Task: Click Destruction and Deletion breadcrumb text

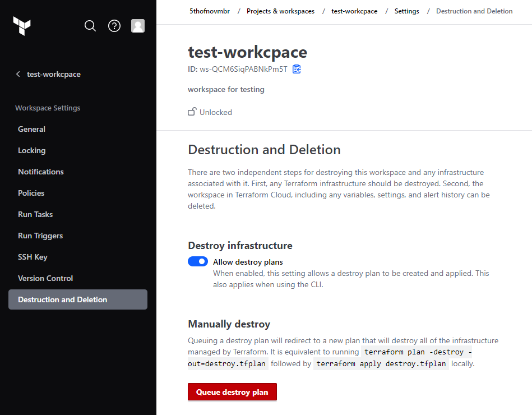Action: [x=474, y=11]
